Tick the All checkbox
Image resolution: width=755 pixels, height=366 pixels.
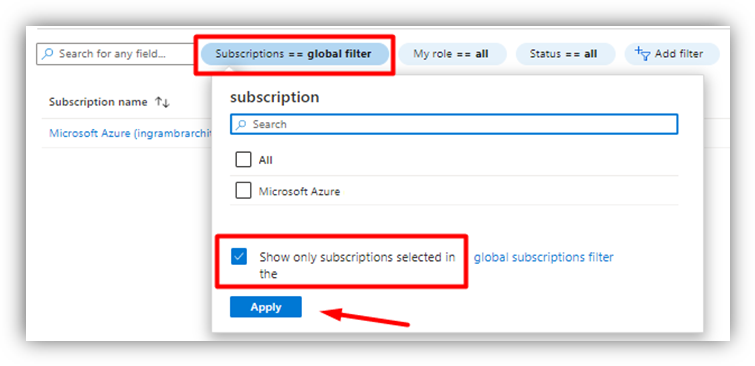click(243, 160)
